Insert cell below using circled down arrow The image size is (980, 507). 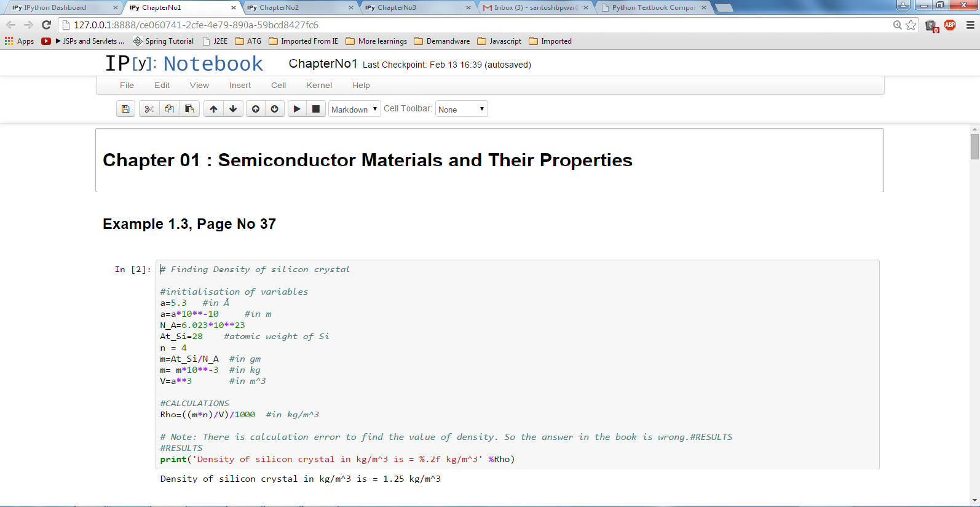click(275, 109)
